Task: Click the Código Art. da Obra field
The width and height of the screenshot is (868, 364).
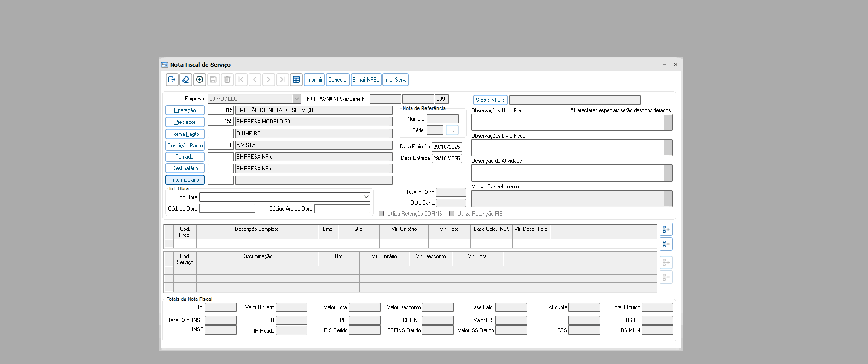Action: click(x=342, y=209)
